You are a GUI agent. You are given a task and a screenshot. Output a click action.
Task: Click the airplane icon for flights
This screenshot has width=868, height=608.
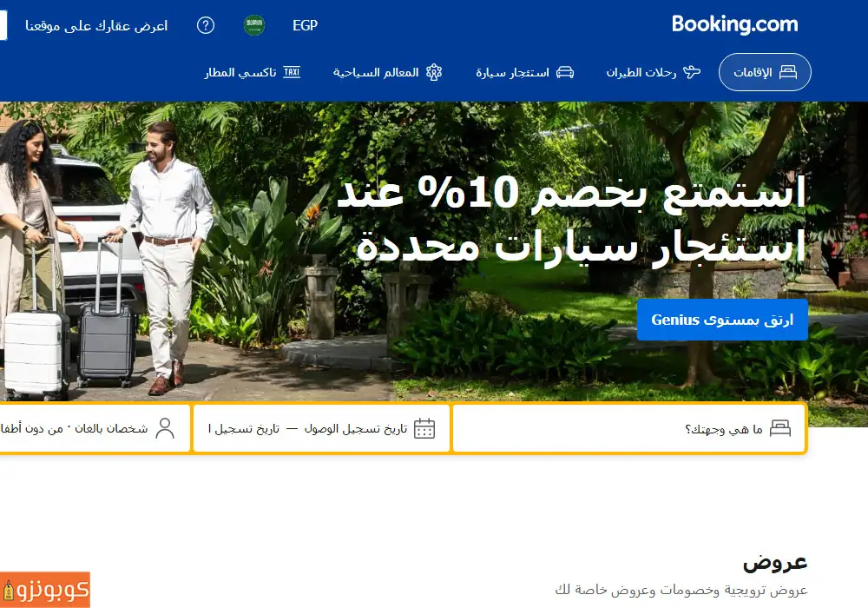pos(692,72)
